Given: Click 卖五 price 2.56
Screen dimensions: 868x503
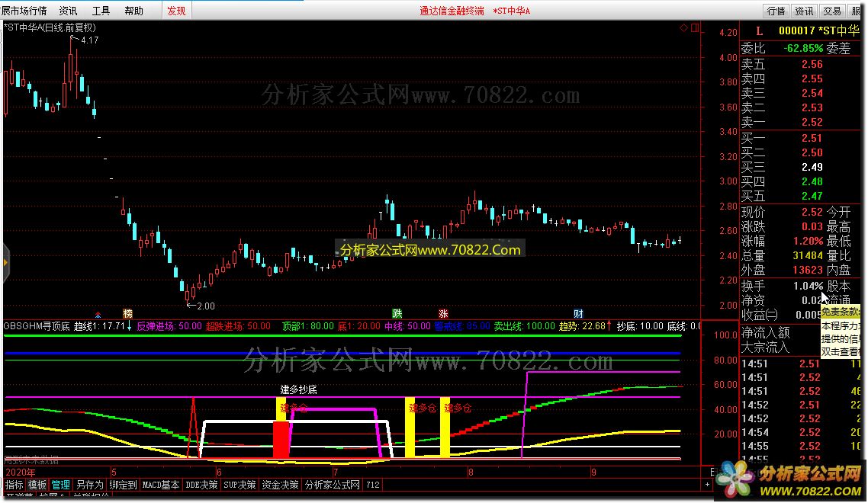Looking at the screenshot, I should (812, 64).
